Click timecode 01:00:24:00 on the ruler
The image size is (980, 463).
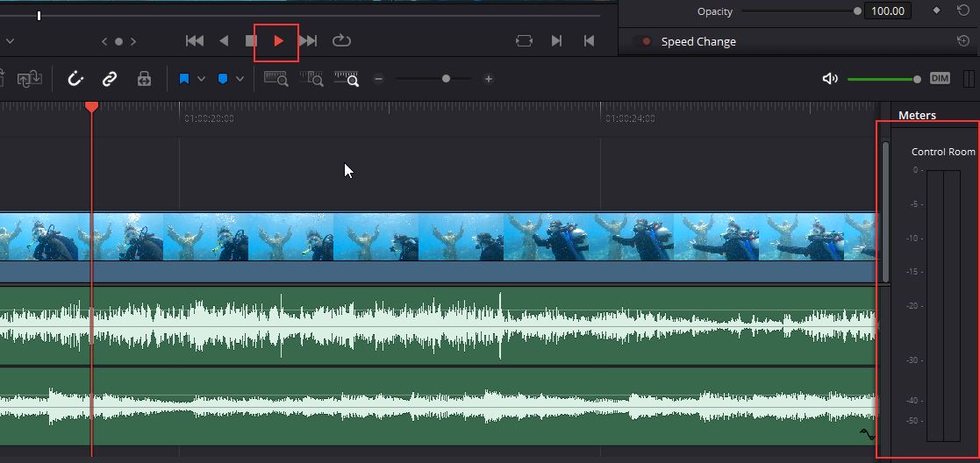tap(630, 118)
